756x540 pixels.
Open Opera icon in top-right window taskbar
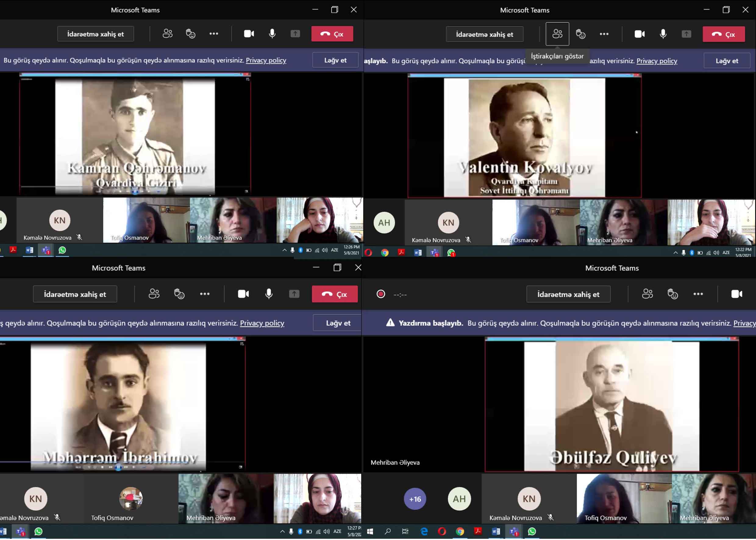point(368,252)
